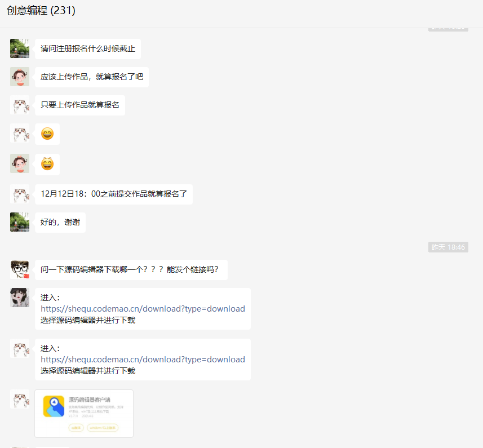Click the dog avatar beside 只要上传作品就算报名

coord(19,105)
